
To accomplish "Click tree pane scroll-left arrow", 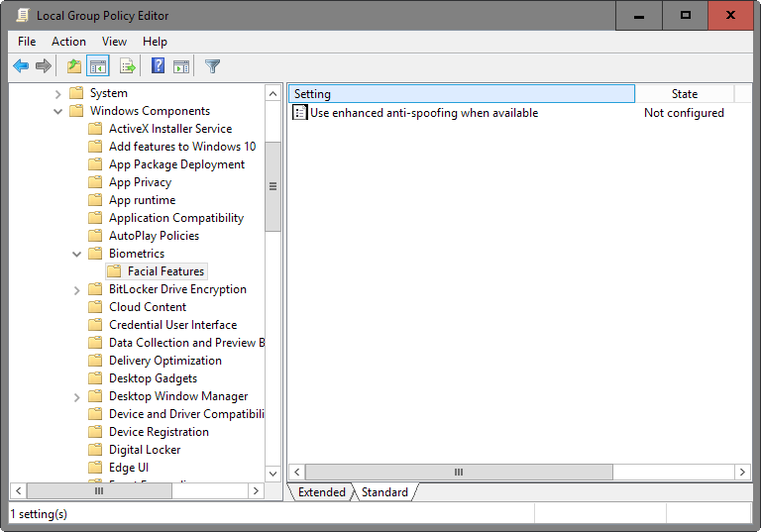I will click(x=18, y=490).
